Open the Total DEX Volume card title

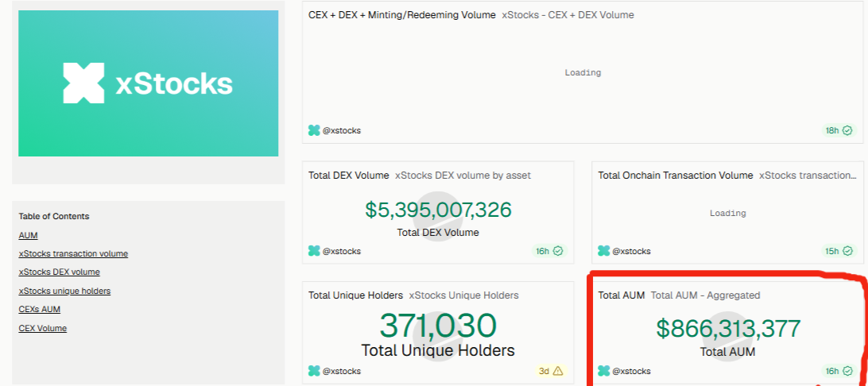[349, 176]
